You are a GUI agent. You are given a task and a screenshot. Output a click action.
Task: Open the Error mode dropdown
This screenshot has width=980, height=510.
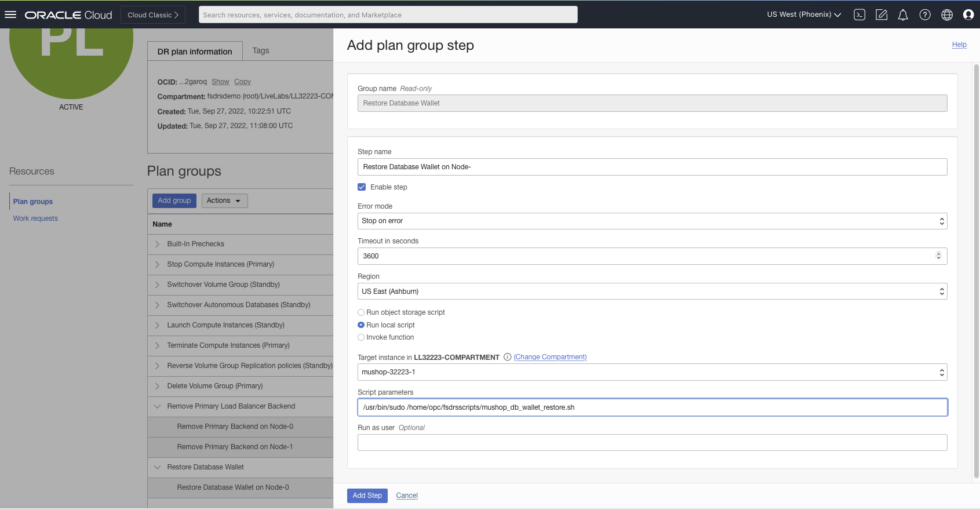tap(652, 221)
